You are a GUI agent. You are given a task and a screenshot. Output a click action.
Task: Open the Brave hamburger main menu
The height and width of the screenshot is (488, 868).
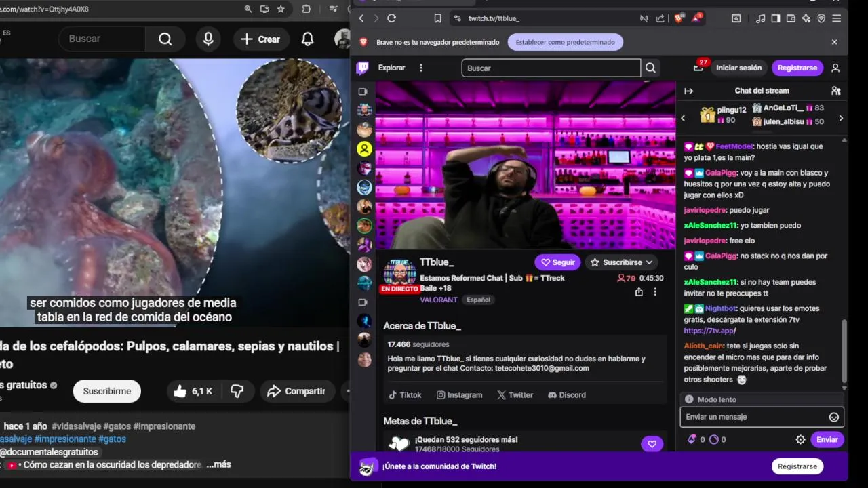[837, 18]
